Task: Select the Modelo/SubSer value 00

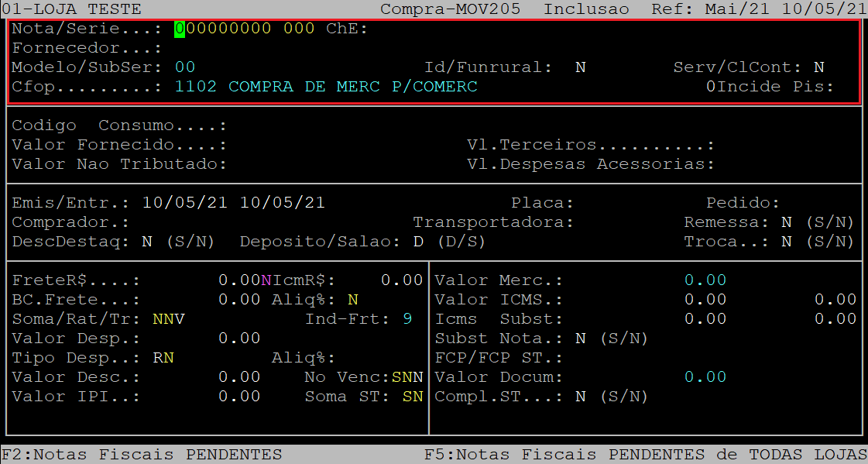Action: tap(185, 67)
